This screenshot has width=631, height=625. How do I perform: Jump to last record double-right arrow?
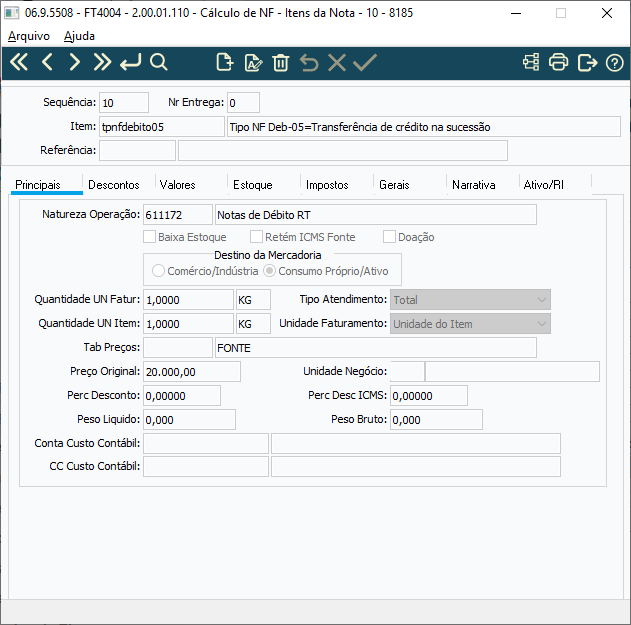pyautogui.click(x=102, y=62)
